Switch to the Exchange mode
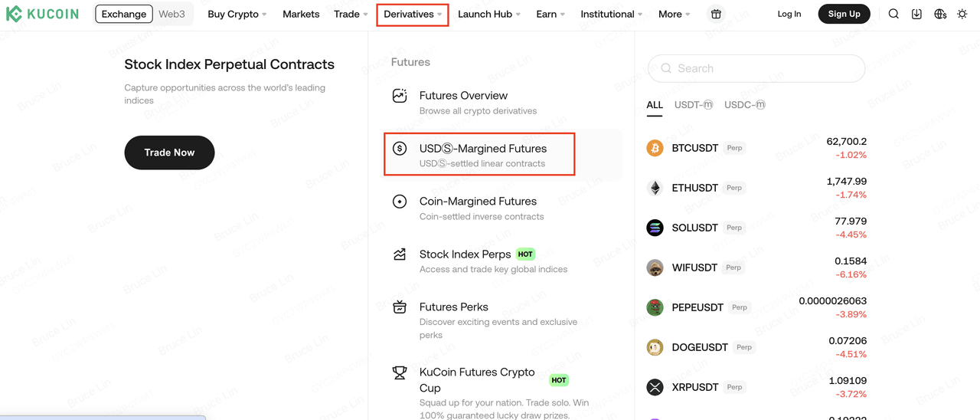Screen dimensions: 980x420 [x=124, y=14]
